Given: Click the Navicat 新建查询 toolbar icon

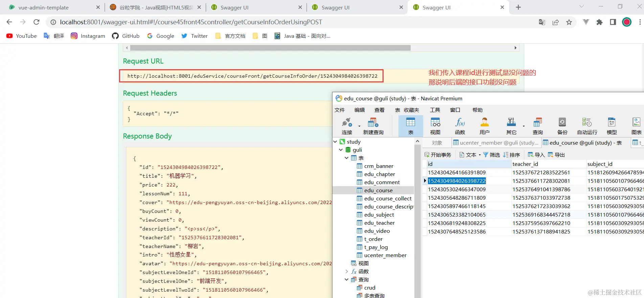Looking at the screenshot, I should [x=373, y=126].
